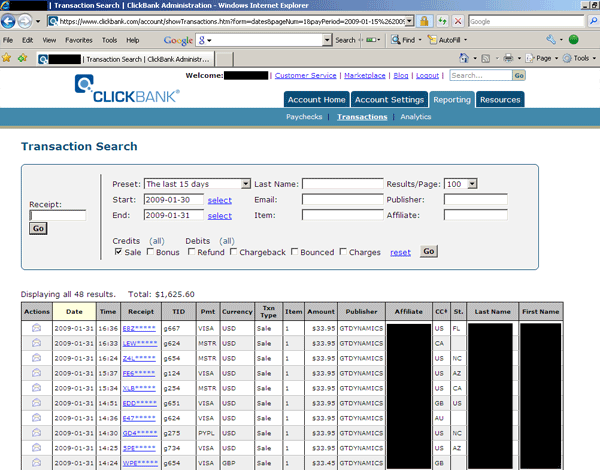
Task: Open action icon for receipt Z4L row
Action: point(36,358)
